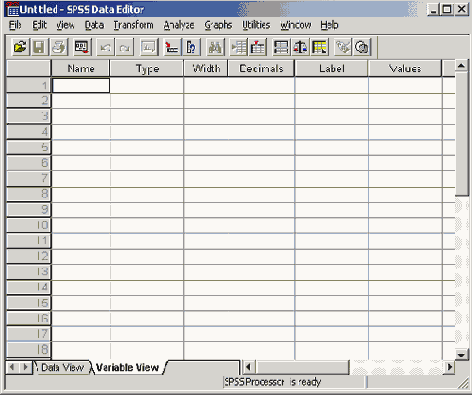Minimize the SPSS Data Editor window

pos(433,9)
